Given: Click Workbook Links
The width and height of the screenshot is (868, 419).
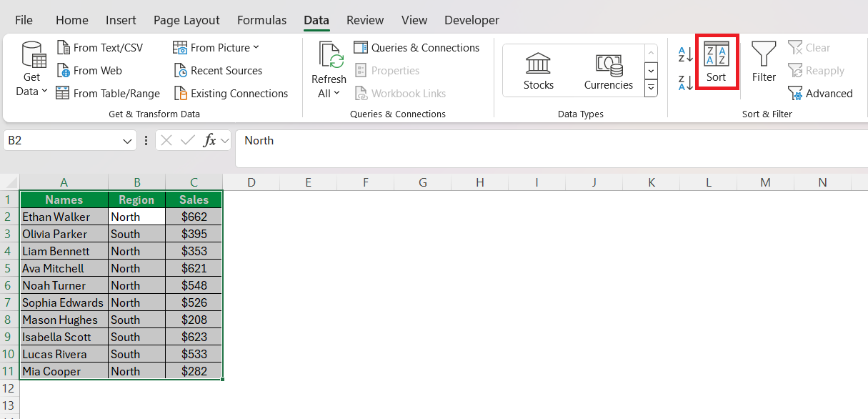Looking at the screenshot, I should point(400,94).
